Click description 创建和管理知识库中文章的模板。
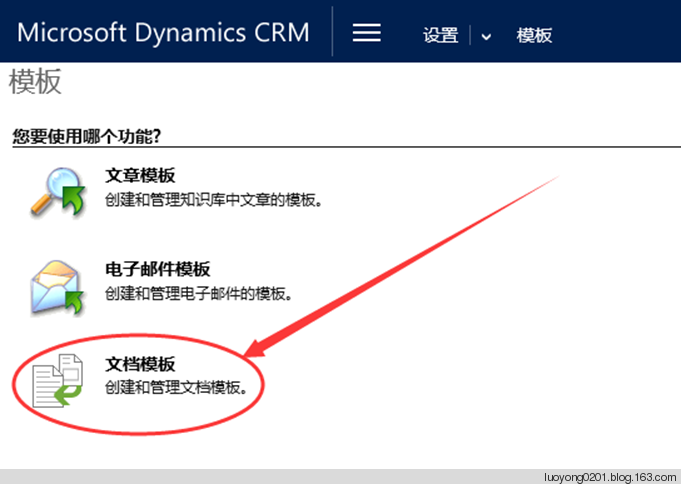 pyautogui.click(x=214, y=200)
